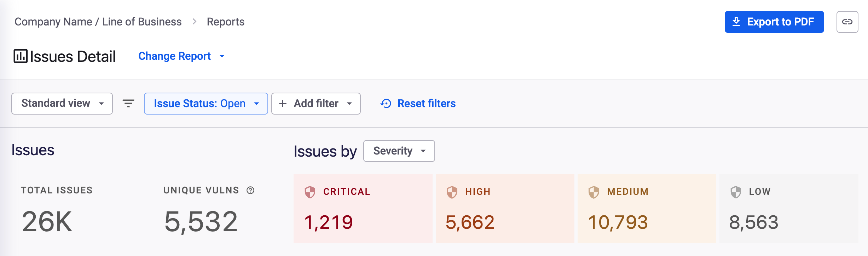
Task: Click the Critical severity shield icon
Action: (x=310, y=192)
